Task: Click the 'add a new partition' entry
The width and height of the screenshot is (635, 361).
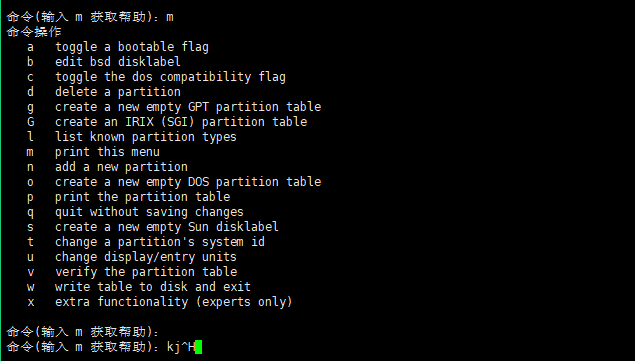Action: coord(121,167)
